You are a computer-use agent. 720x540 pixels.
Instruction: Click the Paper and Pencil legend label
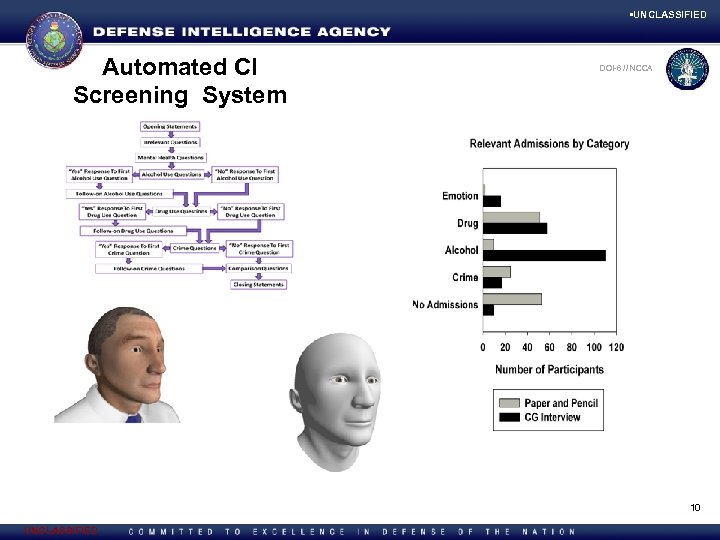pyautogui.click(x=561, y=403)
